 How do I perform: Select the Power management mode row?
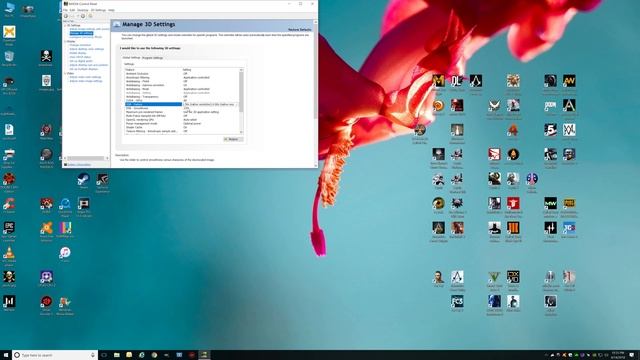(182, 124)
